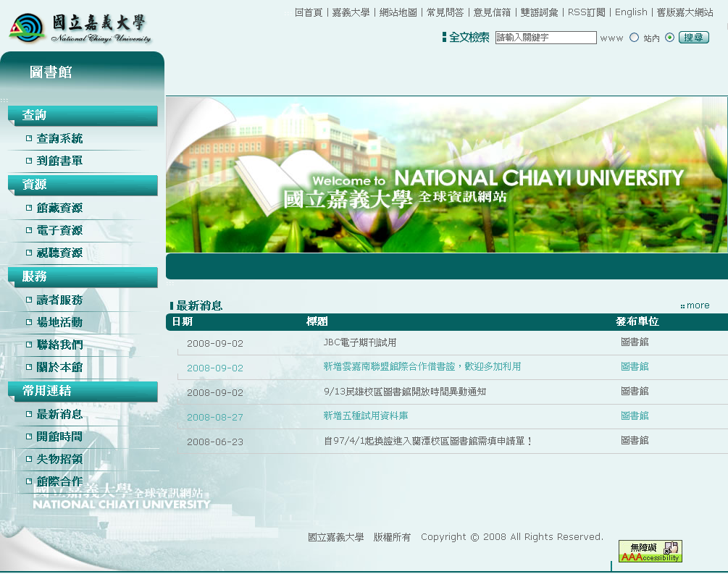The image size is (728, 574).
Task: Click the 2008-08-27 date cell
Action: pos(215,417)
